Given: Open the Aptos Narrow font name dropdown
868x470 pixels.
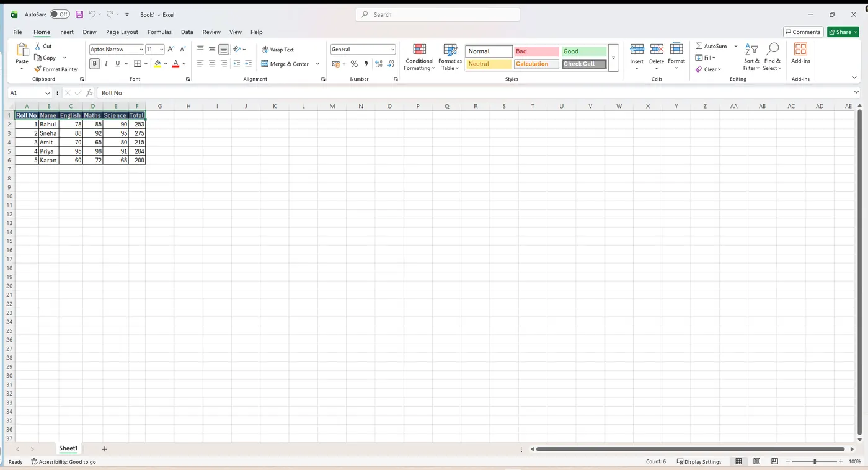Looking at the screenshot, I should (141, 50).
